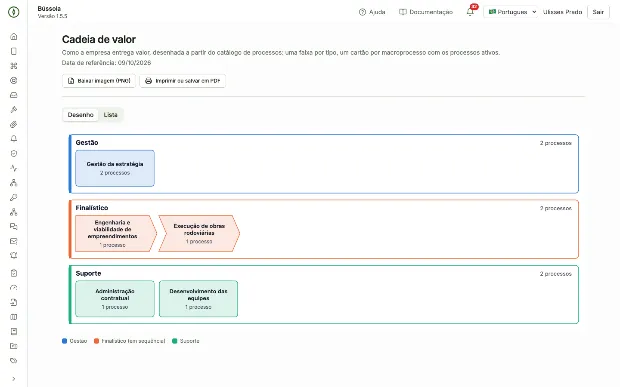Screen dimensions: 620x387
Task: Open the columns layout icon in sidebar
Action: (x=14, y=317)
